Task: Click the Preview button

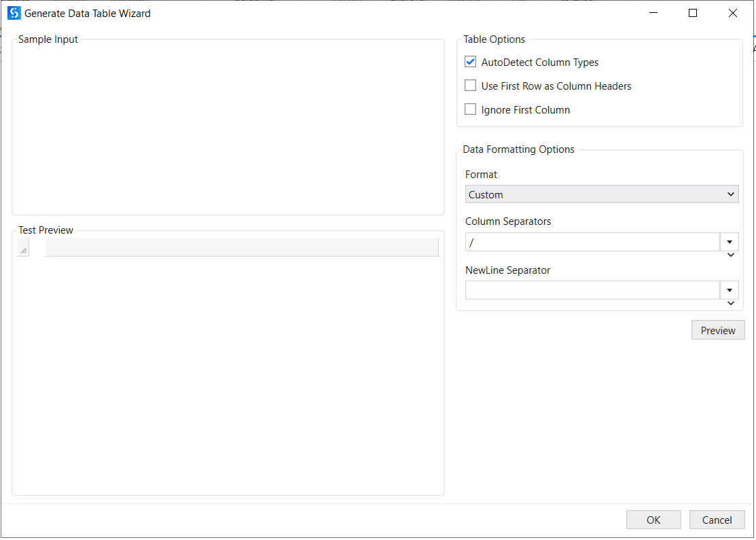Action: (718, 330)
